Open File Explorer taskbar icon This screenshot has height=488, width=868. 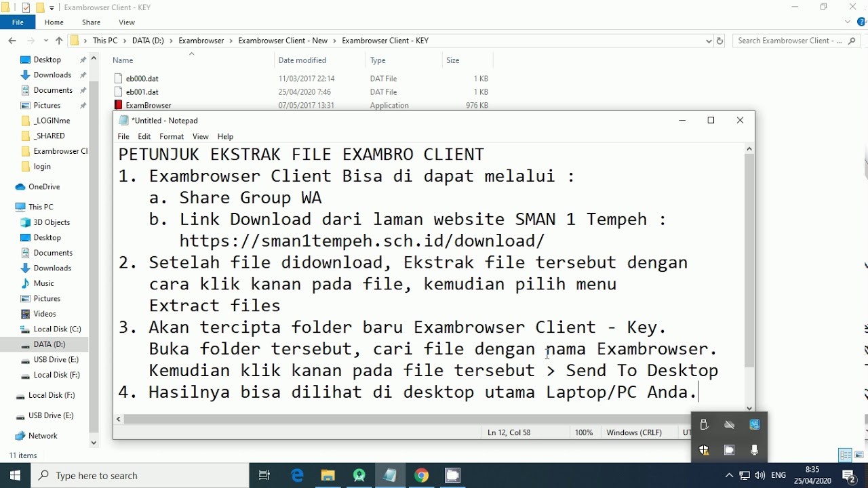pos(328,476)
